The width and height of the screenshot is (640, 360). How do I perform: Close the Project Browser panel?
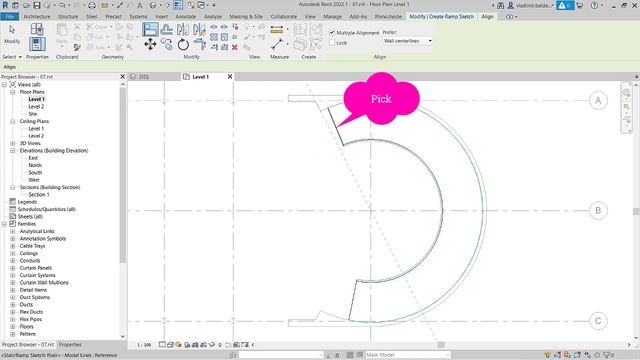pos(122,77)
